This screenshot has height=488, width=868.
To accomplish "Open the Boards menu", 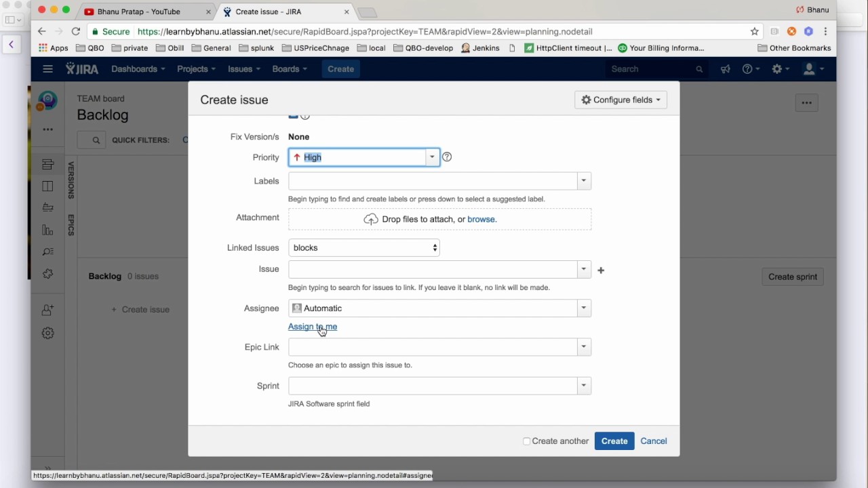I will 290,69.
